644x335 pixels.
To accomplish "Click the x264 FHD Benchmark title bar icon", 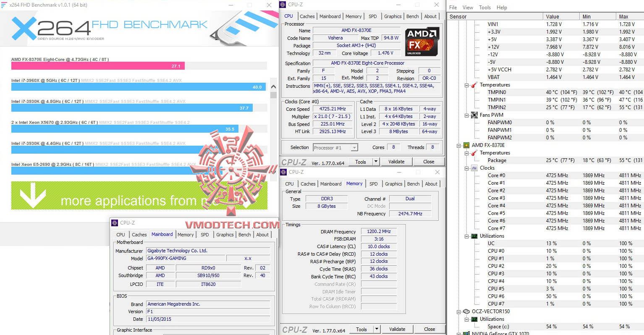I will coord(4,5).
